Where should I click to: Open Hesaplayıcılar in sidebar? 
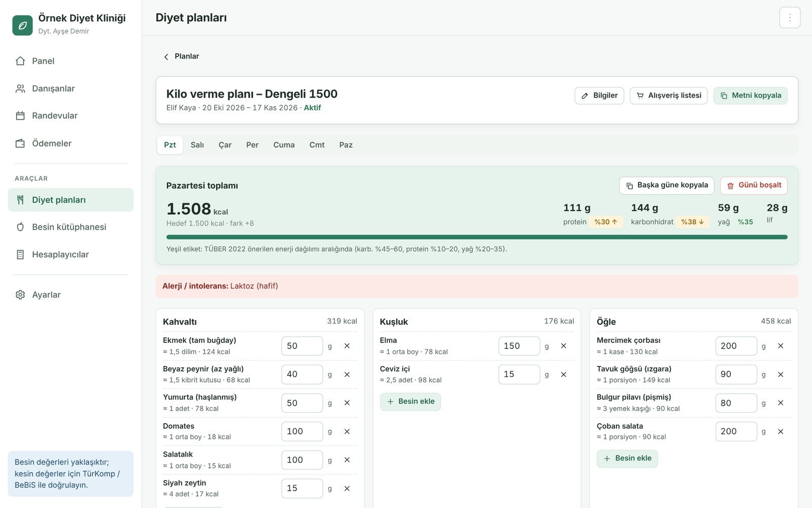tap(71, 255)
